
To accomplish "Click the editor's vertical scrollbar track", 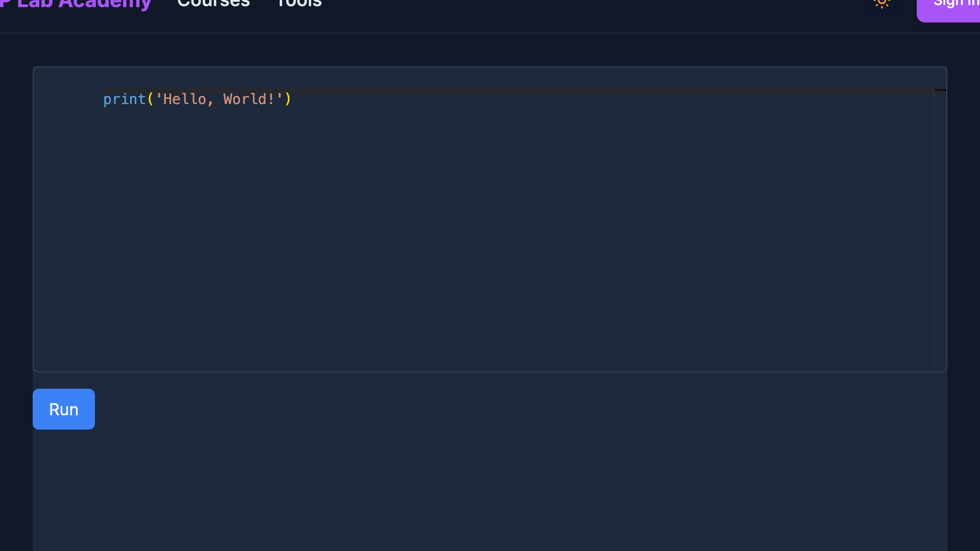I will 940,230.
